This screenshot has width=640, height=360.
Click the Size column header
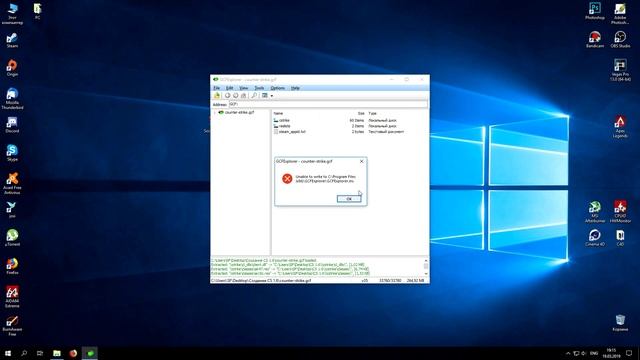361,113
